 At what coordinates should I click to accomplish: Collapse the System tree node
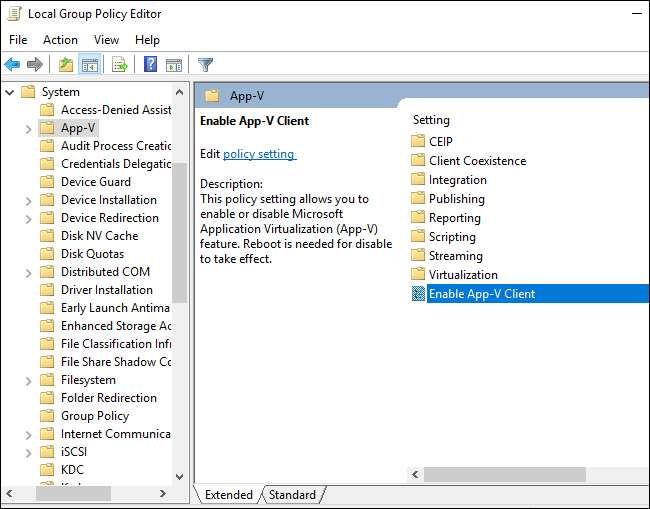point(9,92)
